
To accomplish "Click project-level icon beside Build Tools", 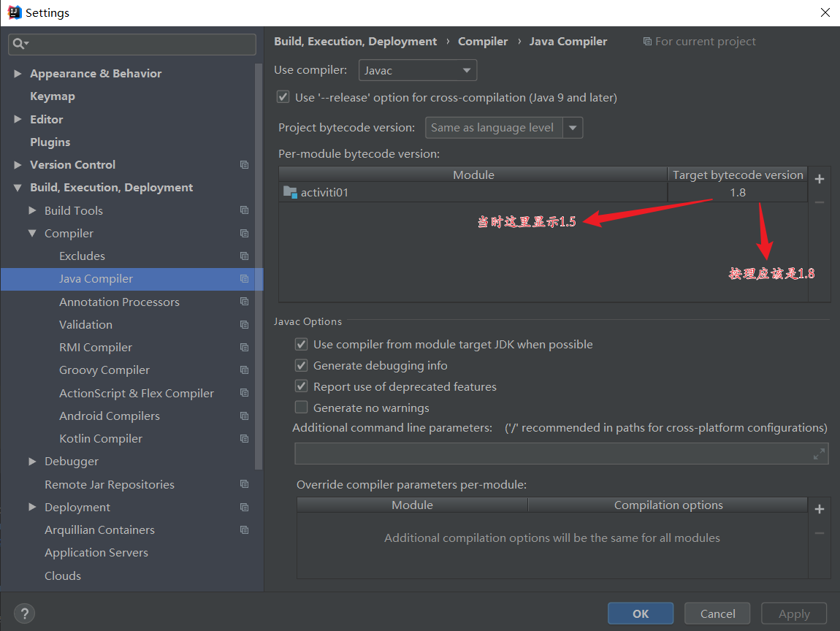I will pyautogui.click(x=244, y=210).
